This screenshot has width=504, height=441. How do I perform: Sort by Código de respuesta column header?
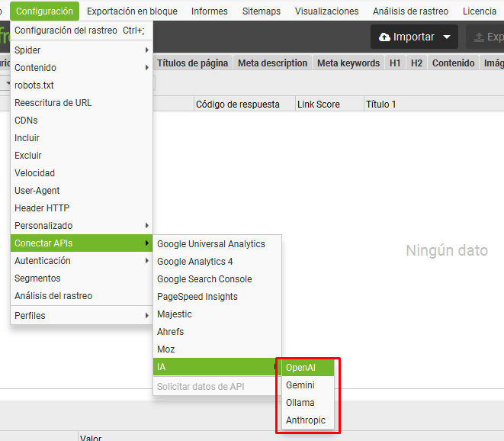[238, 104]
